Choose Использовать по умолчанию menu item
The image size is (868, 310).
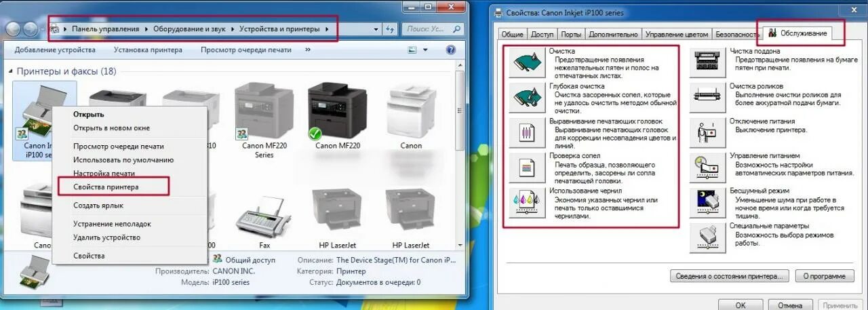click(x=123, y=159)
